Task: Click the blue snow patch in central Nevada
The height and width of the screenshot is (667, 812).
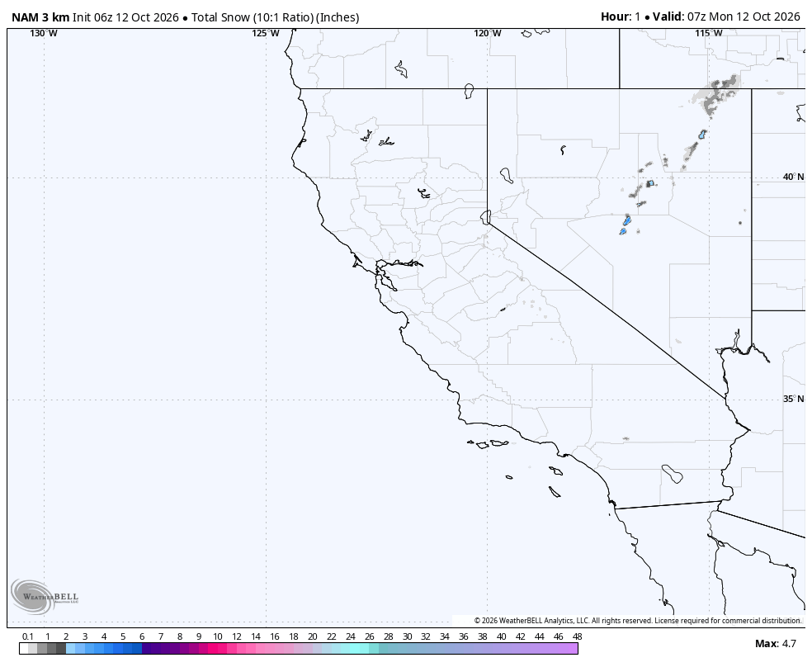Action: pyautogui.click(x=626, y=220)
